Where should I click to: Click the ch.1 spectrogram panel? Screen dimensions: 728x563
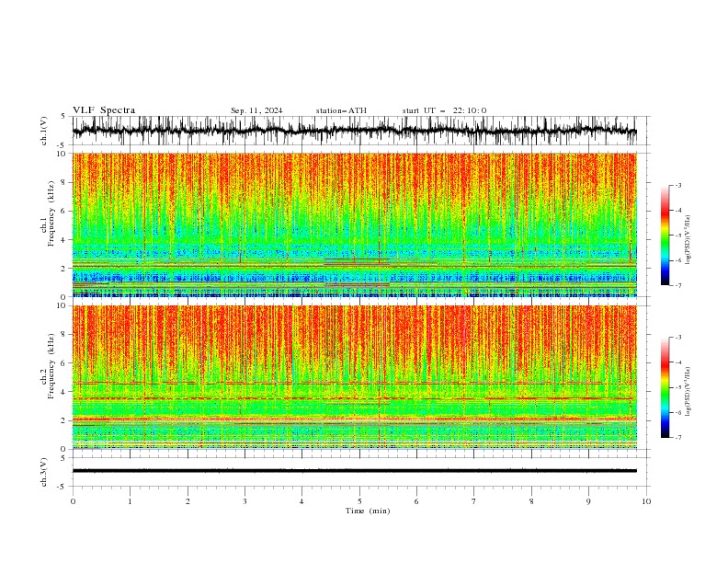354,224
